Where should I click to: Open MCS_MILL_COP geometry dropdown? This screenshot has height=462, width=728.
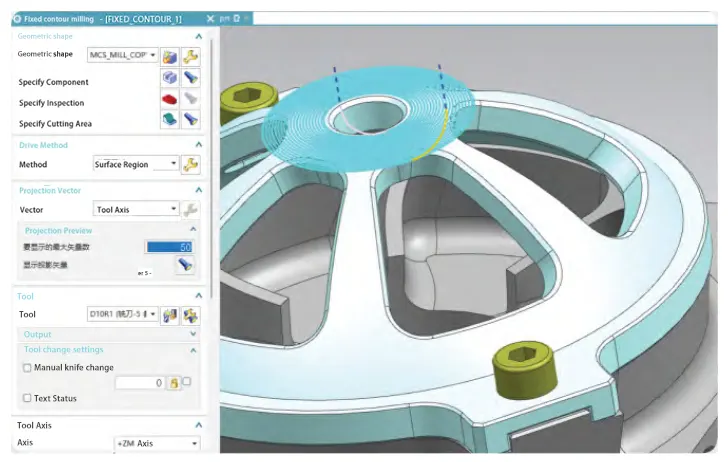click(123, 55)
